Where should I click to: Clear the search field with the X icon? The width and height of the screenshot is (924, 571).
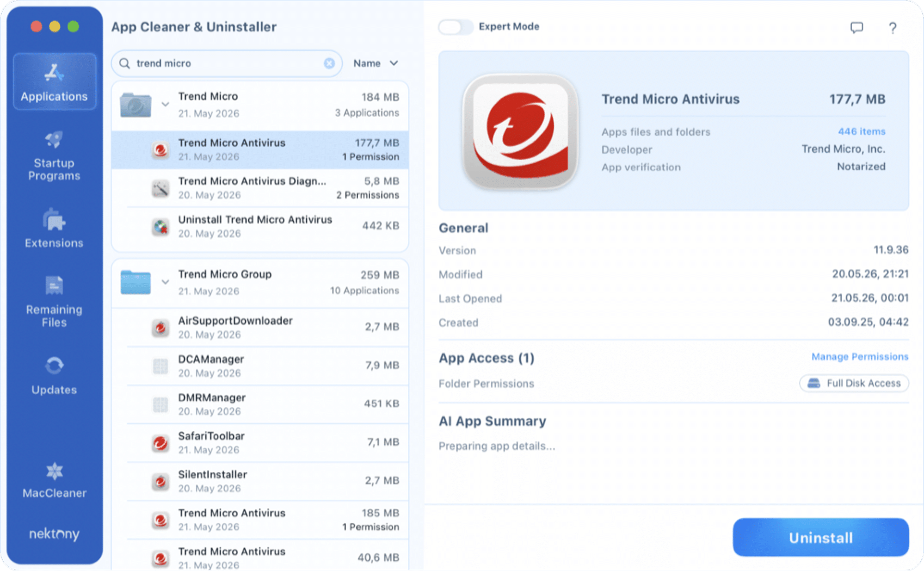point(329,63)
